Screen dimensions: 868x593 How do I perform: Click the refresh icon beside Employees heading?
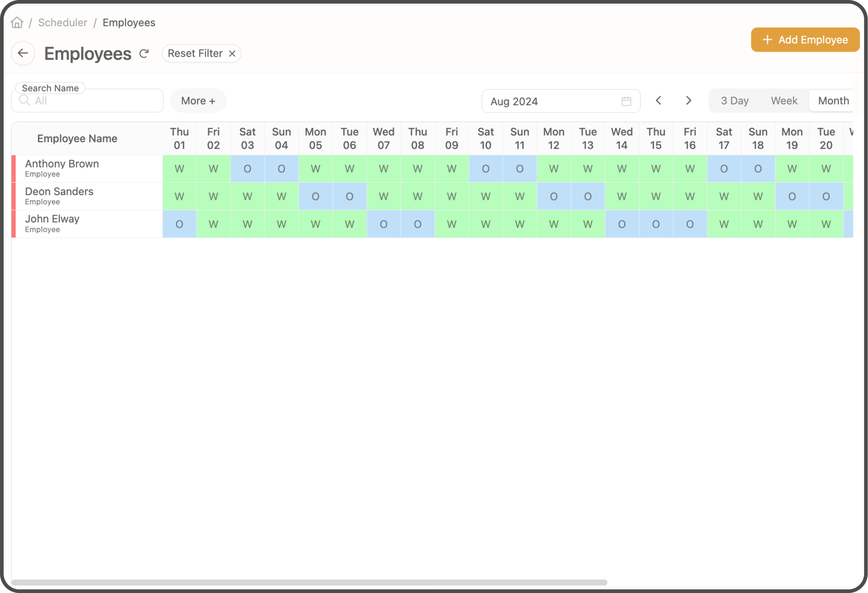coord(144,53)
